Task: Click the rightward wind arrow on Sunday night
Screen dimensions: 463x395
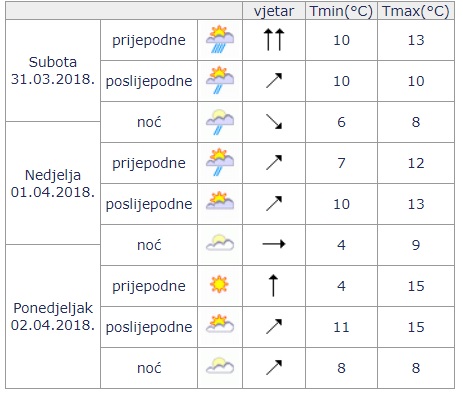Action: point(274,244)
